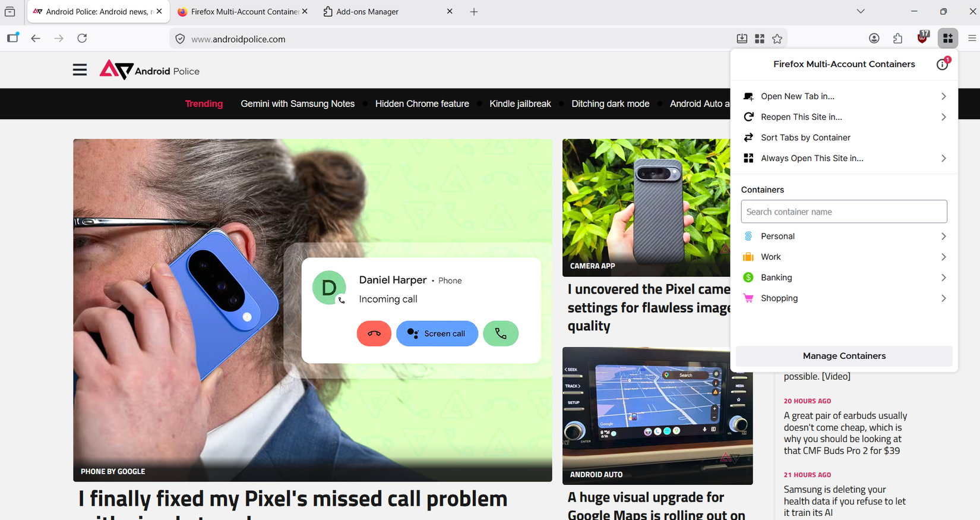The width and height of the screenshot is (980, 520).
Task: Open the Firefox application menu
Action: tap(972, 39)
